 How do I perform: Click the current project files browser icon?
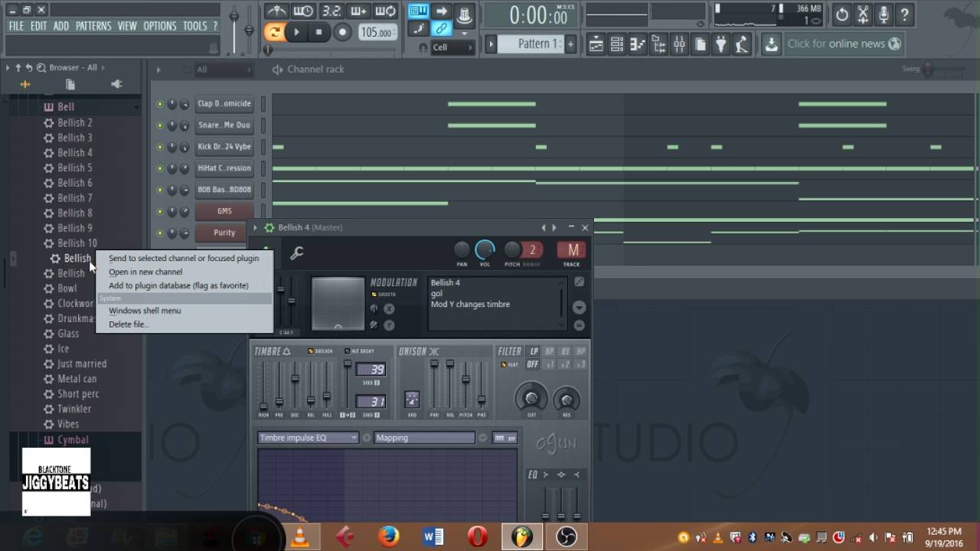70,84
